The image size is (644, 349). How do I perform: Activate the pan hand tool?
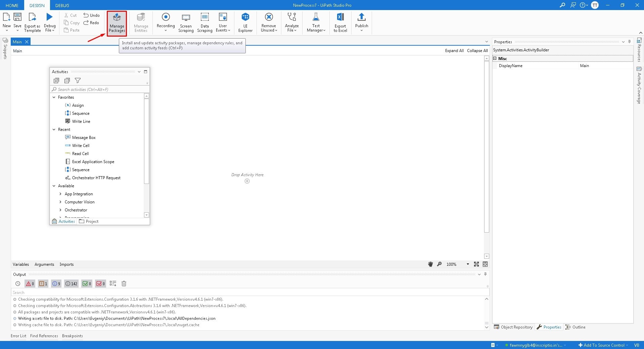tap(430, 264)
